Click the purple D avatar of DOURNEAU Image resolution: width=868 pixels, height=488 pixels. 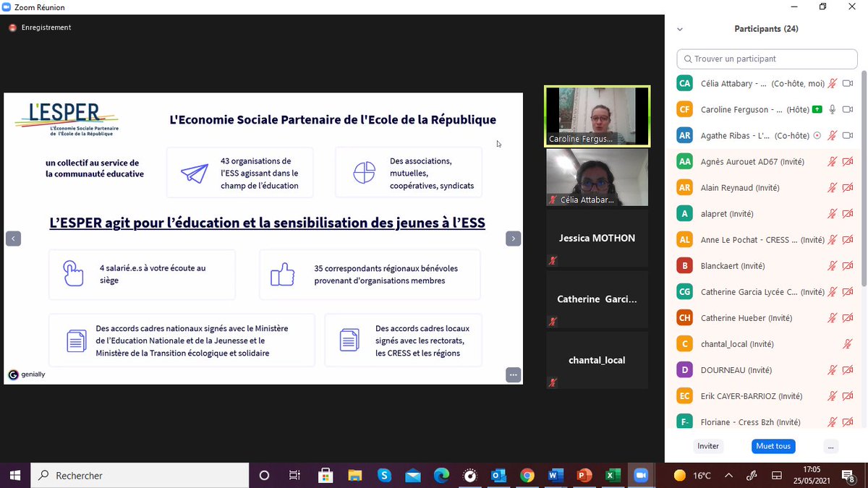coord(685,369)
